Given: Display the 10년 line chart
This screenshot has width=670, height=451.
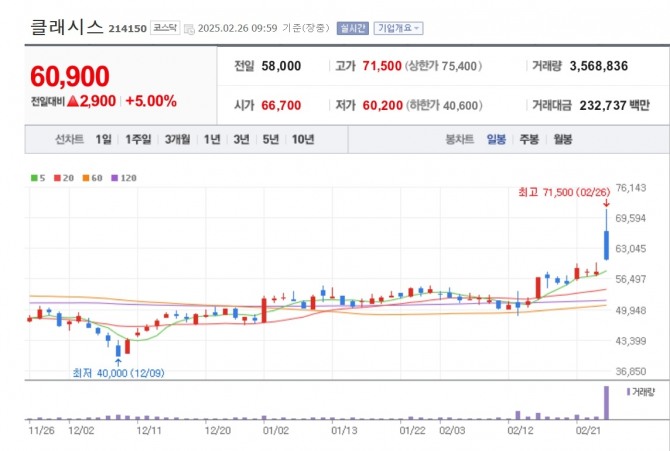Looking at the screenshot, I should [x=302, y=139].
